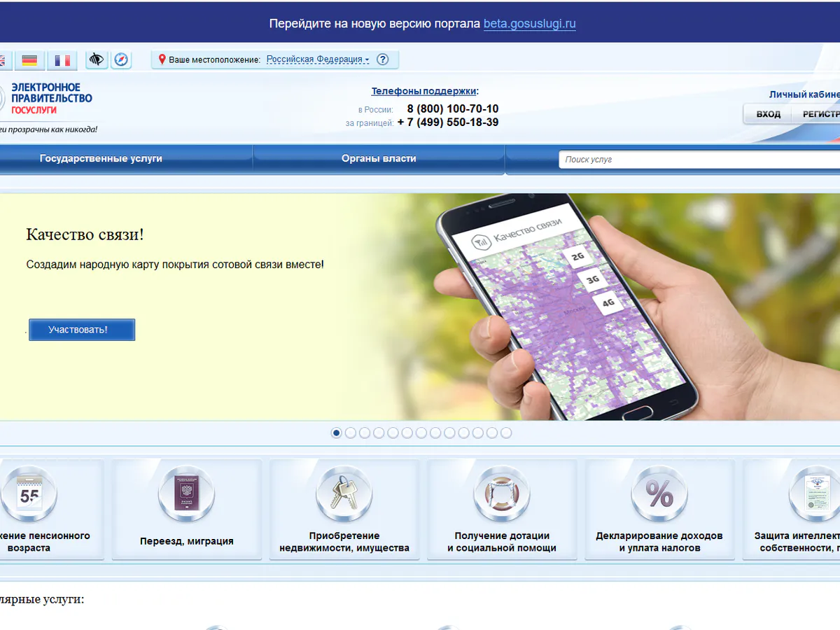Click the ВХОД login button

coord(768,114)
